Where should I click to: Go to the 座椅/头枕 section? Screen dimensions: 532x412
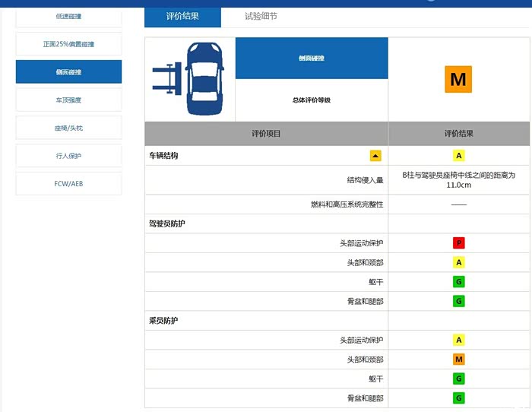click(68, 128)
